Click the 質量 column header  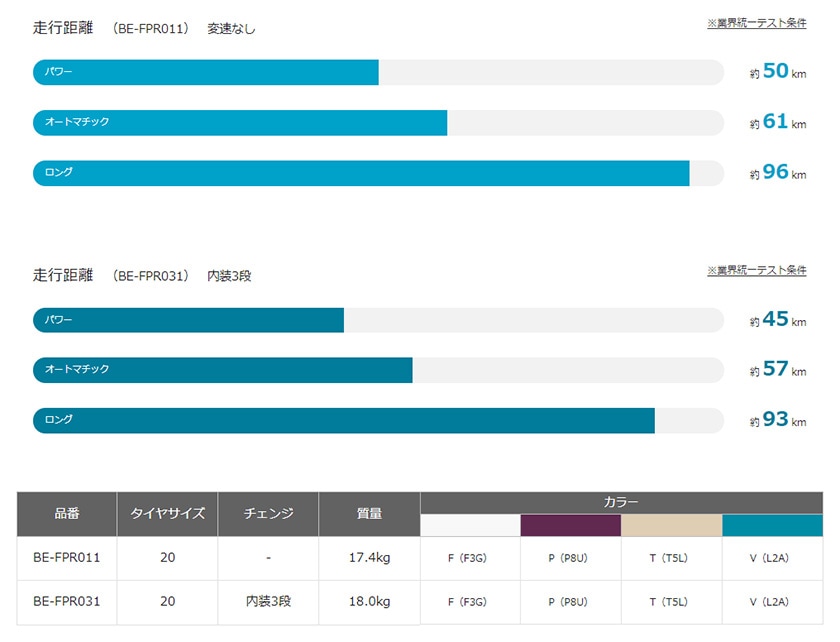click(x=369, y=514)
